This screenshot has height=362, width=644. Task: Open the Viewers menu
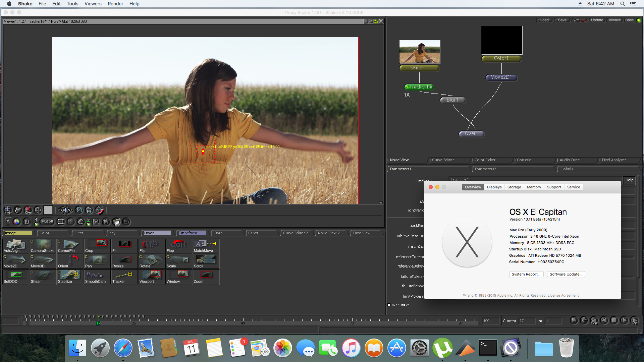coord(93,4)
